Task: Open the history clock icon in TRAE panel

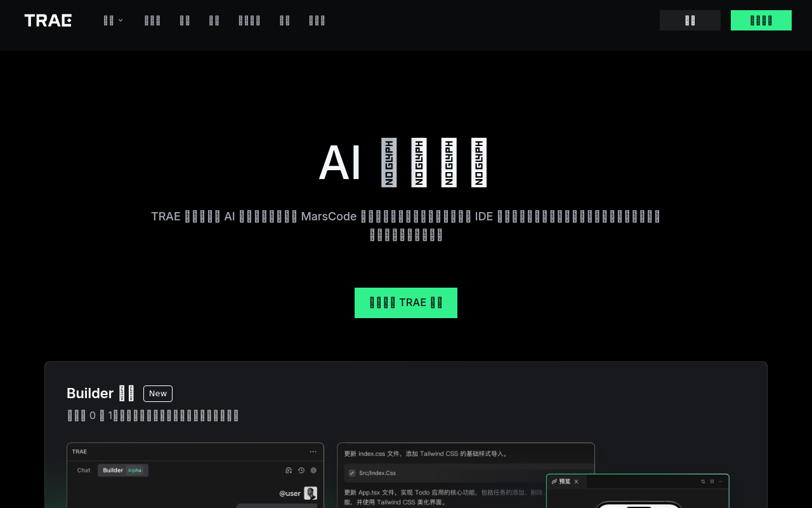Action: coord(301,471)
